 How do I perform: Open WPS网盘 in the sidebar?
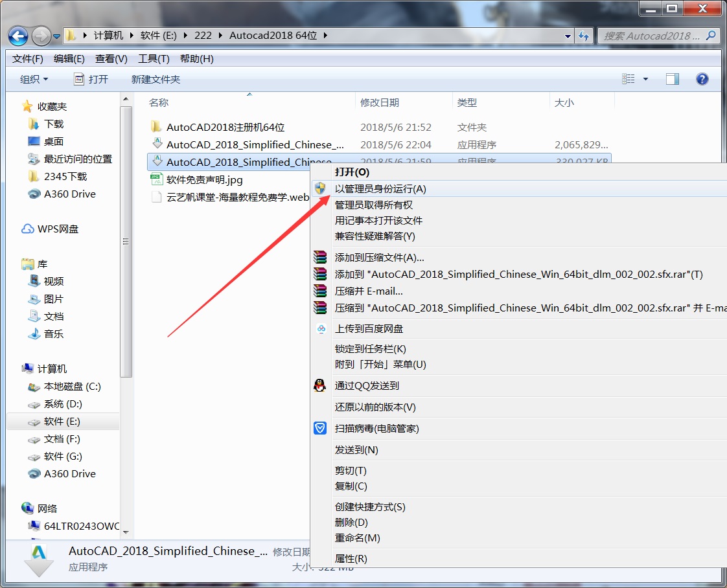coord(50,229)
